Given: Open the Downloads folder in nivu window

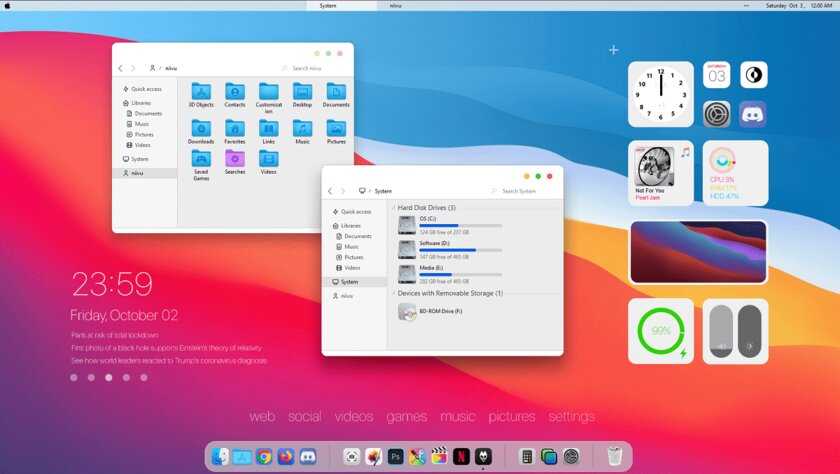Looking at the screenshot, I should click(201, 131).
